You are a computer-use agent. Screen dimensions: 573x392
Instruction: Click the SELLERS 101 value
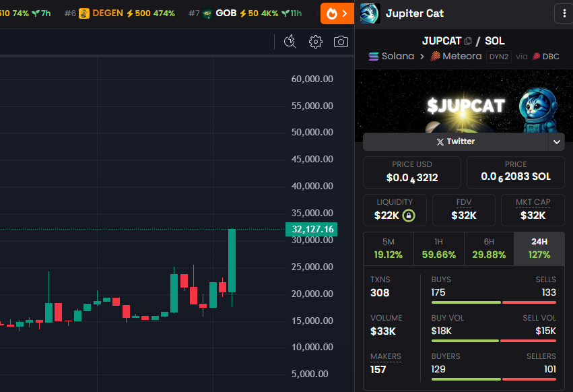[550, 369]
